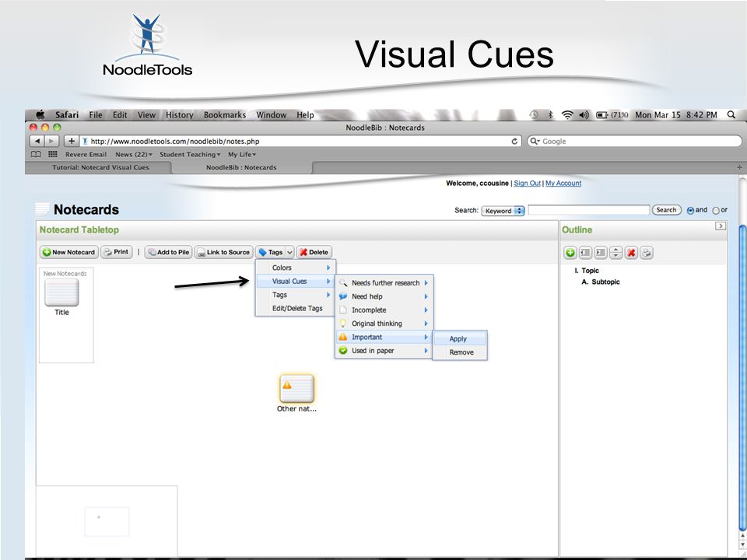Viewport: 747px width, 560px height.
Task: Click the Search button
Action: [x=666, y=210]
